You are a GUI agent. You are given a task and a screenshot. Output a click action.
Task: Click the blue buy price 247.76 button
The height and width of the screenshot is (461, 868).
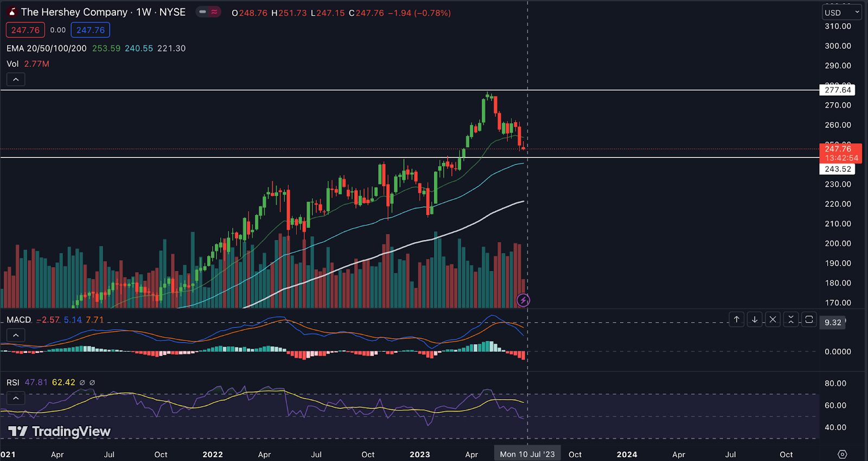(x=91, y=30)
